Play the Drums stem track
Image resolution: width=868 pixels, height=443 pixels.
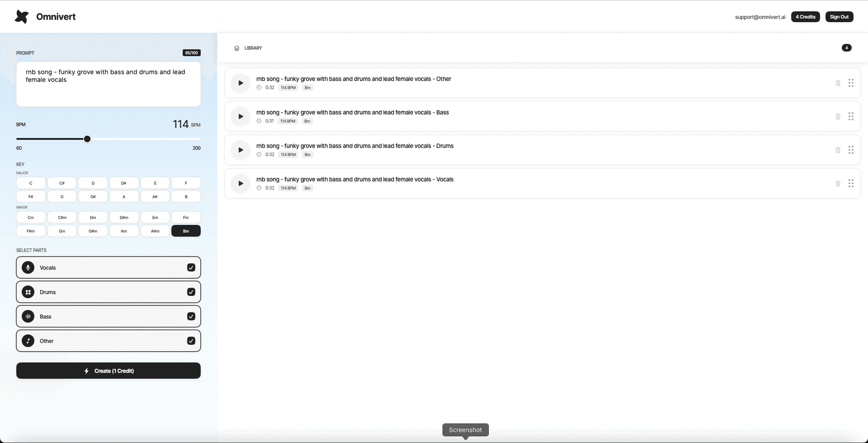[x=240, y=150]
